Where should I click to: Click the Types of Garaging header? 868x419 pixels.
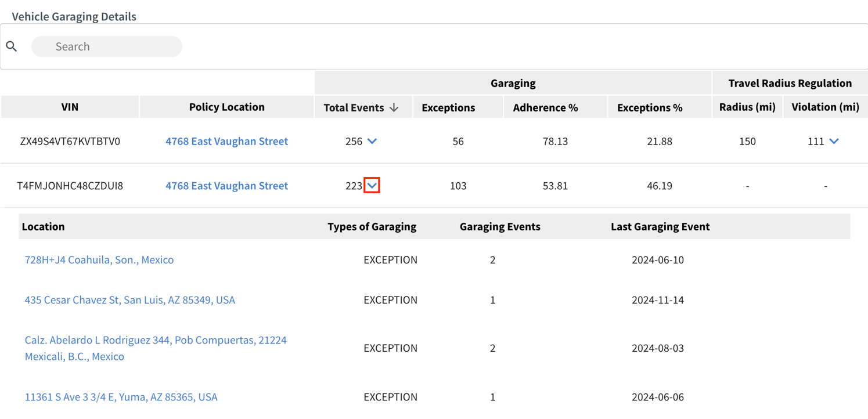pyautogui.click(x=372, y=226)
